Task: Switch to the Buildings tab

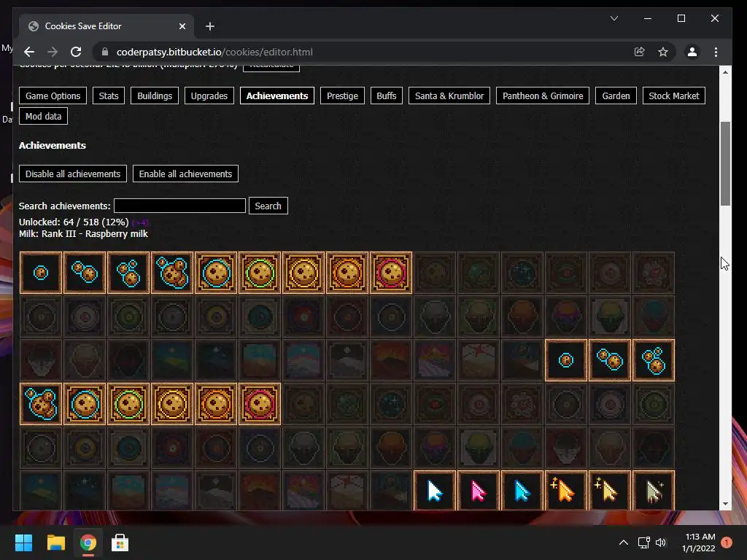Action: point(155,96)
